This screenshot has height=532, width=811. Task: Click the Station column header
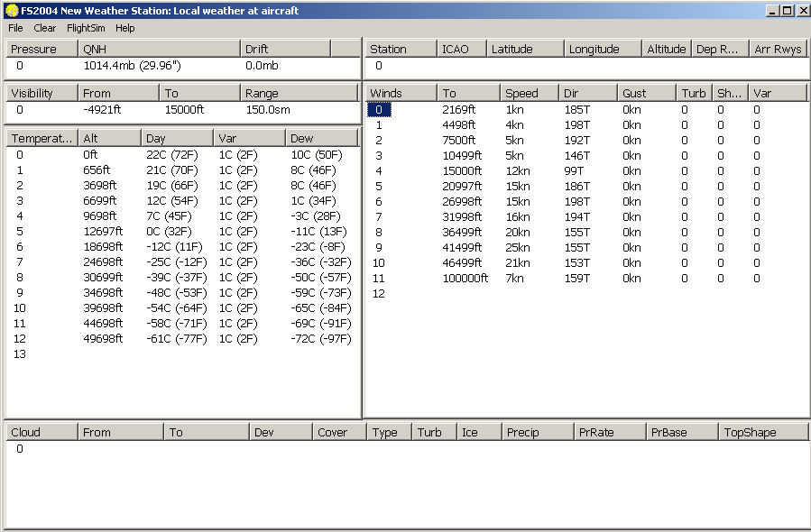(x=401, y=49)
